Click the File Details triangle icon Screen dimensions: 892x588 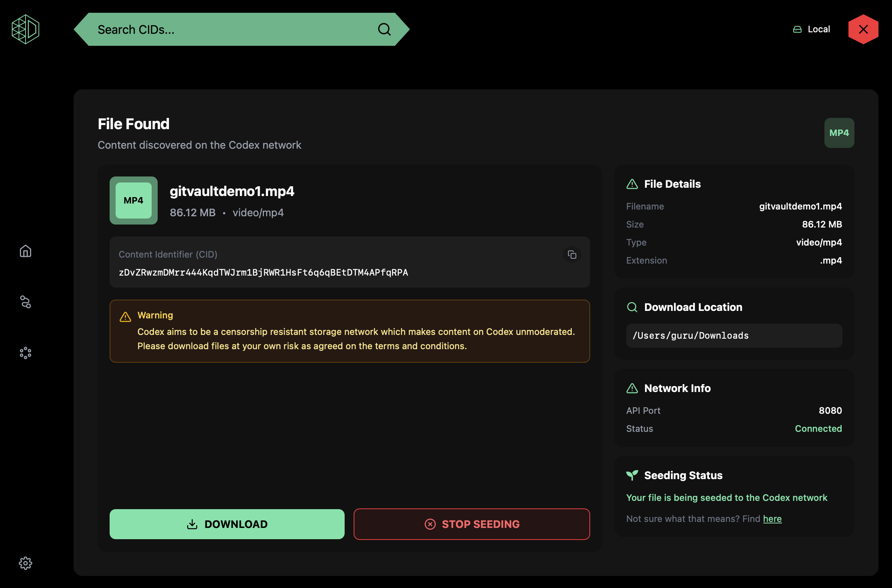click(632, 184)
